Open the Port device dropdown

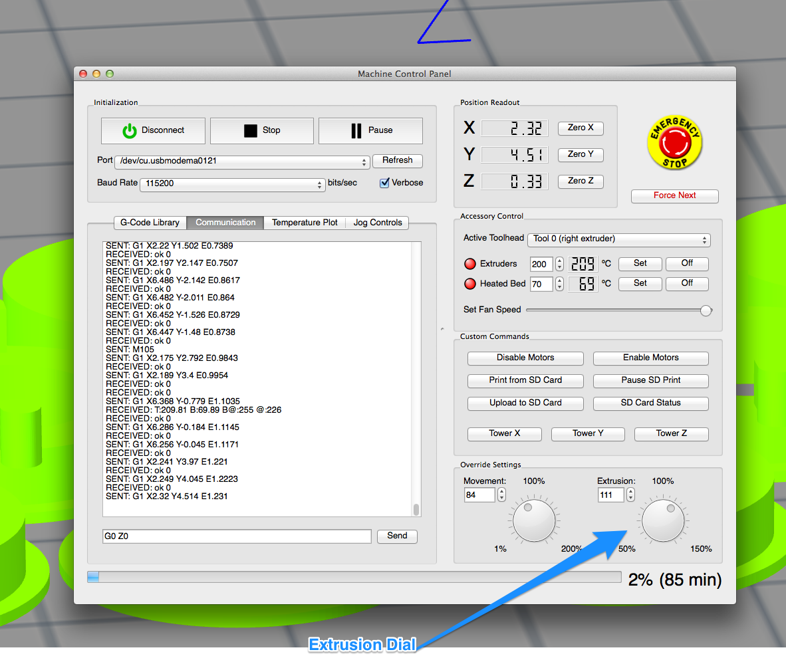pos(242,162)
